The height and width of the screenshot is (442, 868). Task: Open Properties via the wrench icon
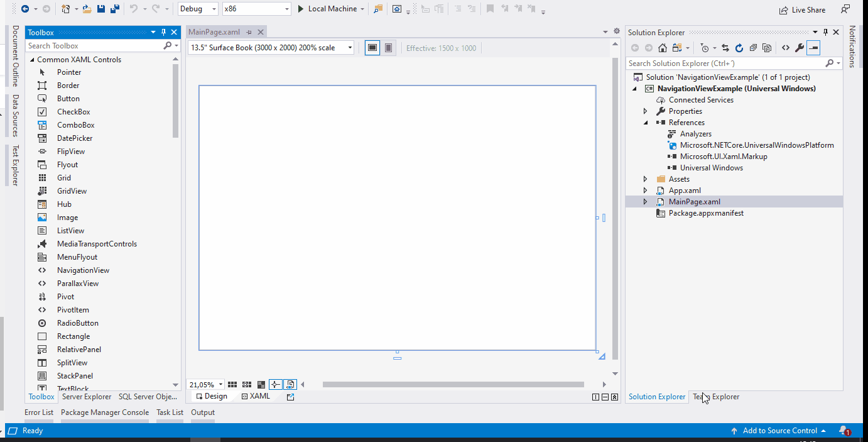click(x=799, y=47)
